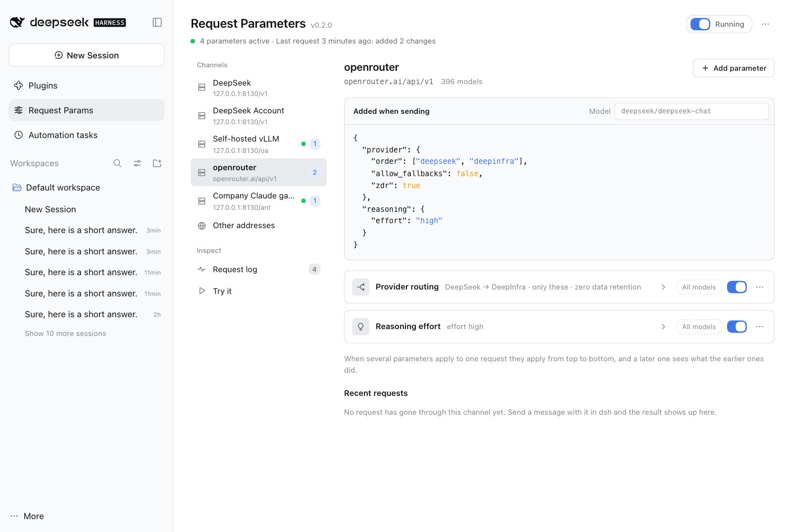
Task: Open Reasoning effort row ellipsis menu
Action: coord(760,327)
